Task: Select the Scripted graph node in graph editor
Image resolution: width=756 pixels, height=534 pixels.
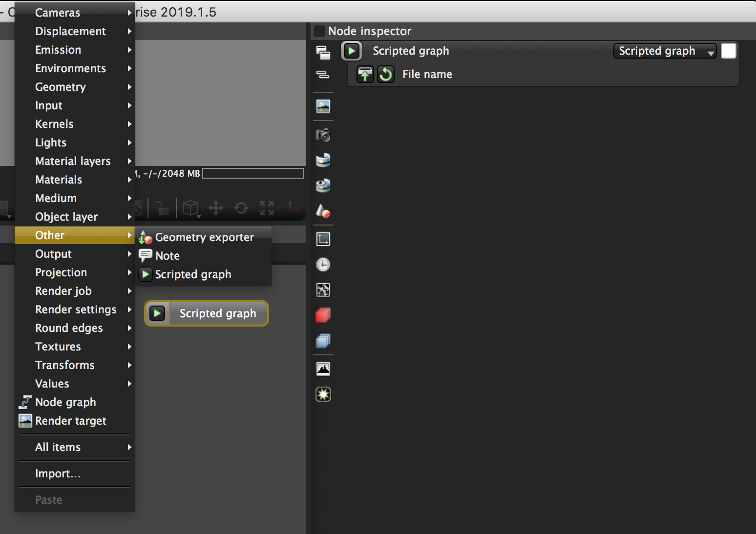Action: 207,313
